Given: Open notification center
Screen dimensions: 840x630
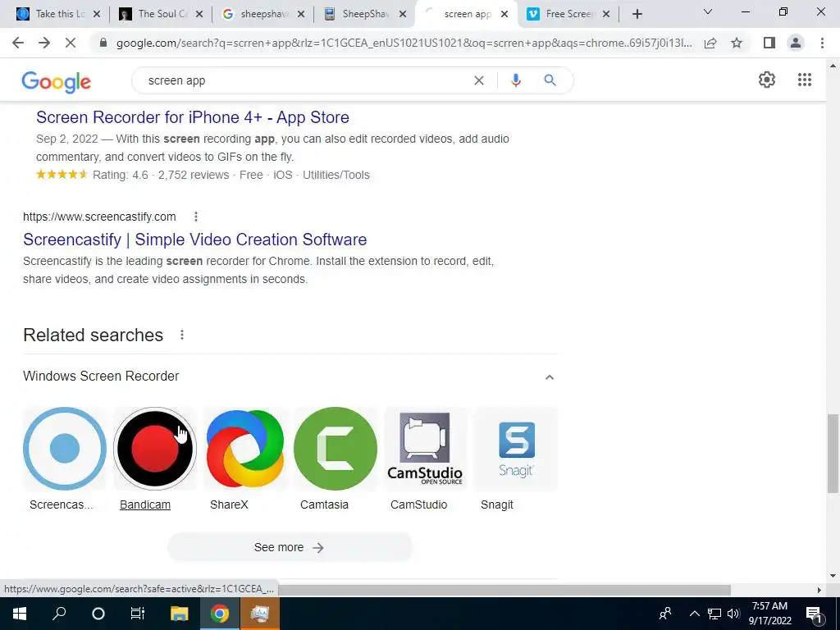Looking at the screenshot, I should click(814, 614).
